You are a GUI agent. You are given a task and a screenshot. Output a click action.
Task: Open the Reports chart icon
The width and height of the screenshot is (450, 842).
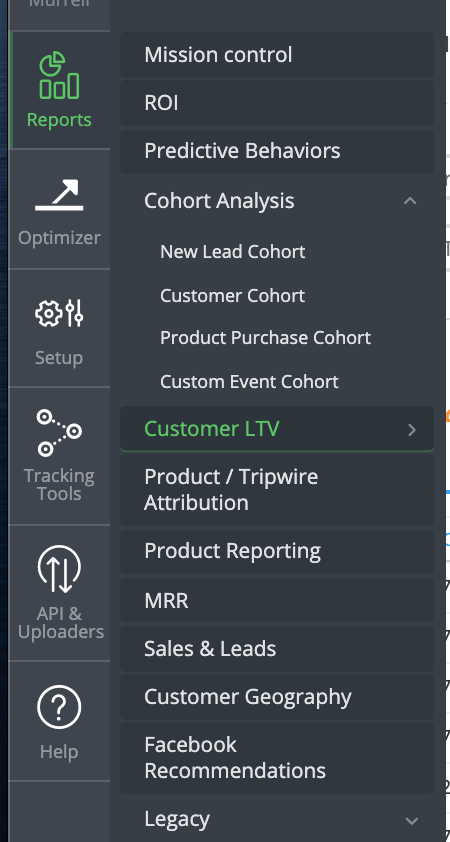coord(59,75)
